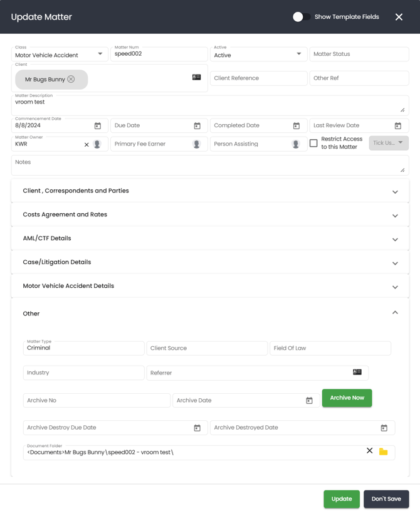Open the Class dropdown
The image size is (420, 513).
tap(60, 55)
